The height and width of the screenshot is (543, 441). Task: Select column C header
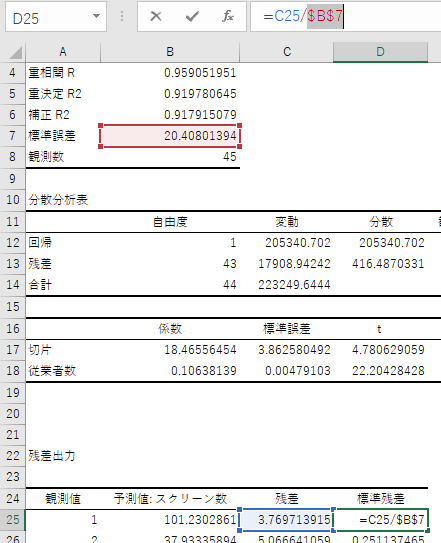pyautogui.click(x=286, y=52)
